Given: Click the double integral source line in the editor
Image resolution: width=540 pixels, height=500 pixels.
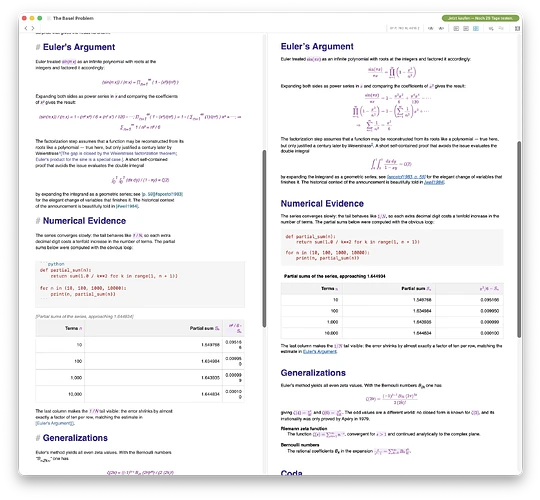Looking at the screenshot, I should 140,180.
